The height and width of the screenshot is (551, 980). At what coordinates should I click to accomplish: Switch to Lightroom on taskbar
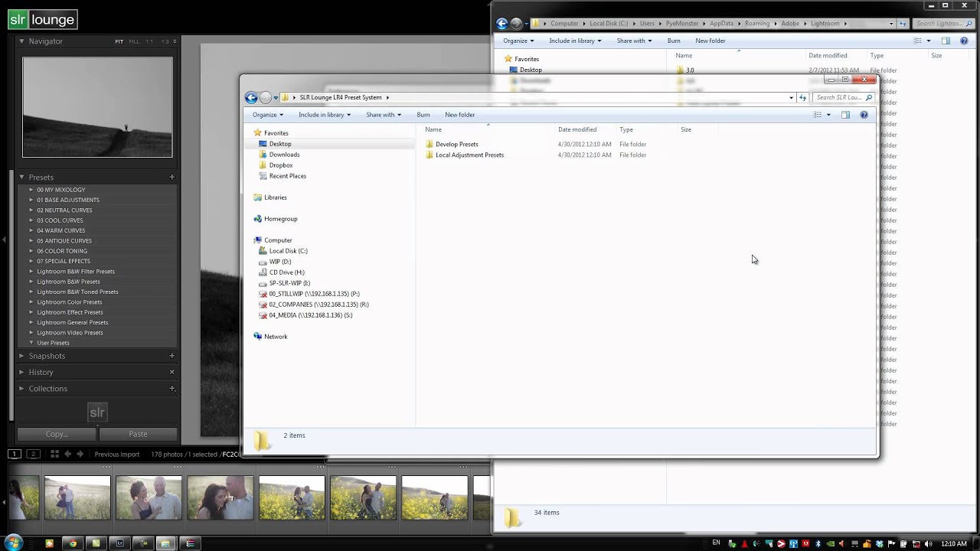tap(119, 543)
